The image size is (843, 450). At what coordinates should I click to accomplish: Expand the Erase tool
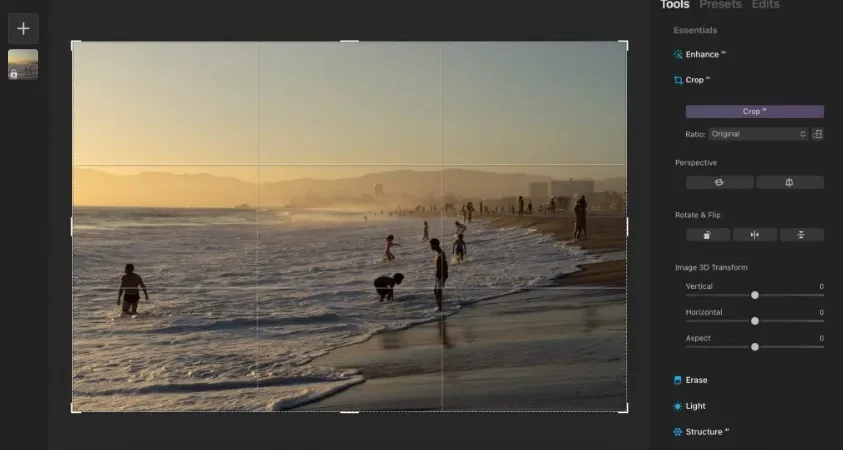(690, 380)
